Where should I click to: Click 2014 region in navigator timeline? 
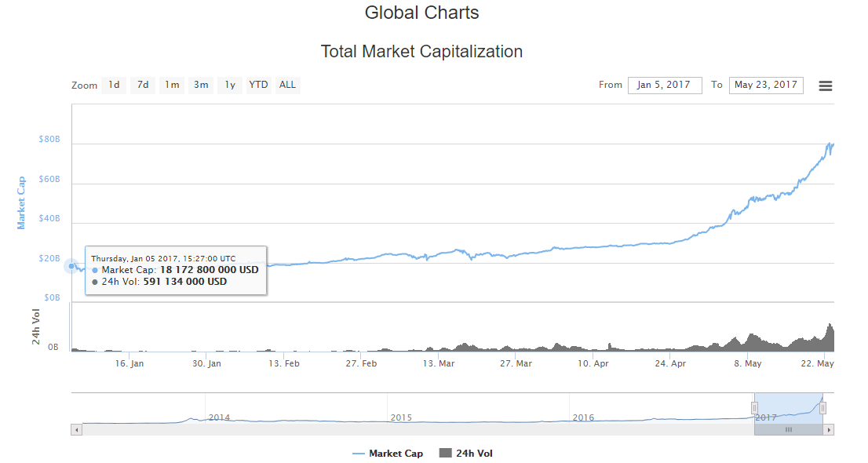pyautogui.click(x=219, y=417)
